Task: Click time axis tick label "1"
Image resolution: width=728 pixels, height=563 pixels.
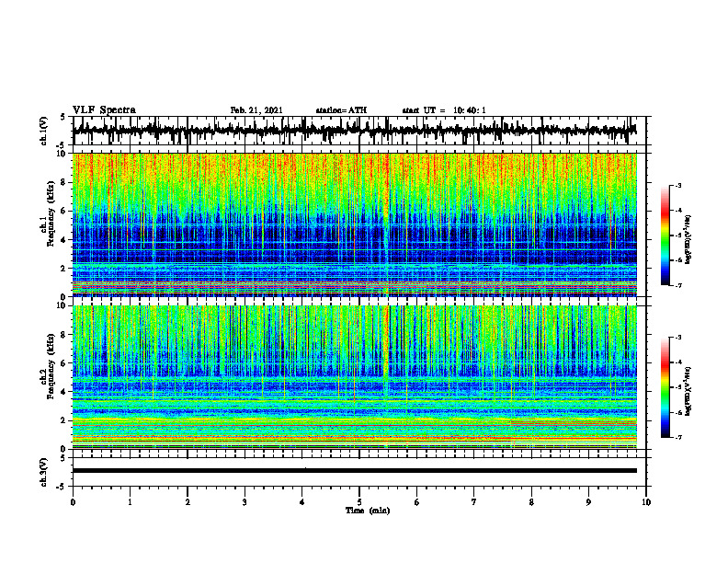Action: [x=130, y=502]
